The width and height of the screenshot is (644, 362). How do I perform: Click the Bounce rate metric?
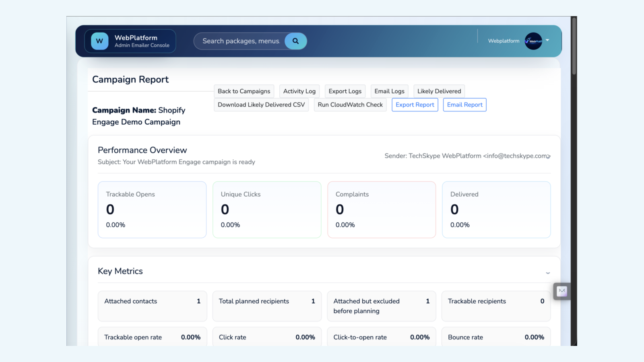point(496,337)
